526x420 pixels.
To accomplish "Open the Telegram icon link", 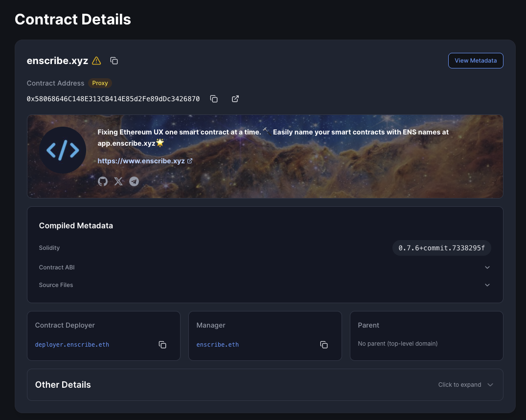I will pos(134,181).
